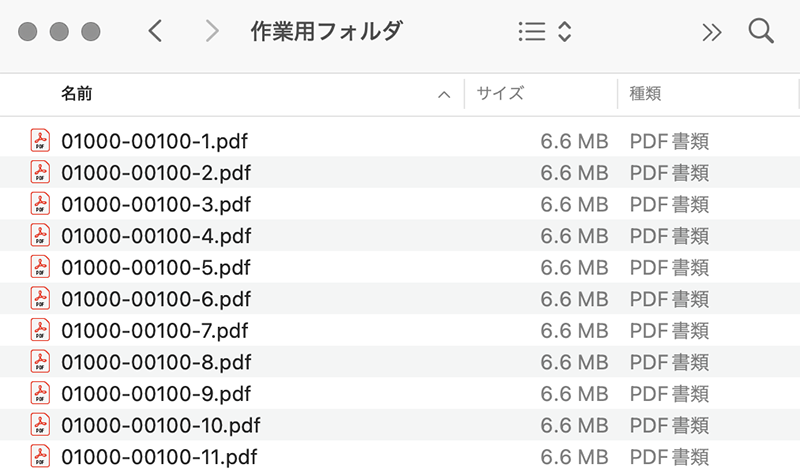The height and width of the screenshot is (472, 800).
Task: Click PDF icon of 01000-00100-3.pdf
Action: coord(40,204)
